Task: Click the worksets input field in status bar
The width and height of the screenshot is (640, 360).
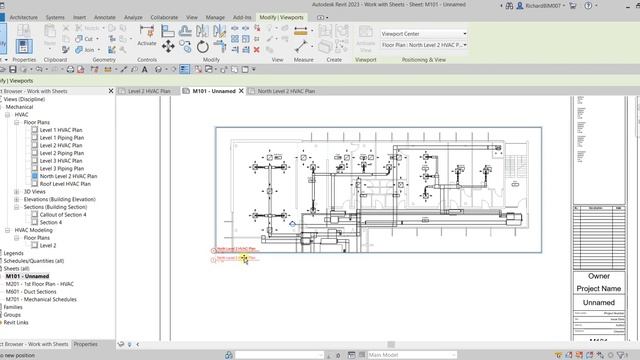Action: pos(280,355)
